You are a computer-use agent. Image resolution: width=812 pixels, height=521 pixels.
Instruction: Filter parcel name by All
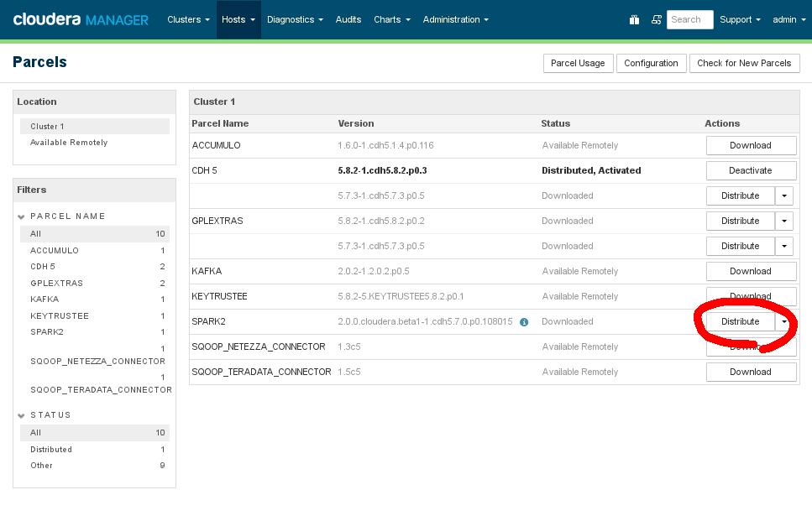click(95, 234)
